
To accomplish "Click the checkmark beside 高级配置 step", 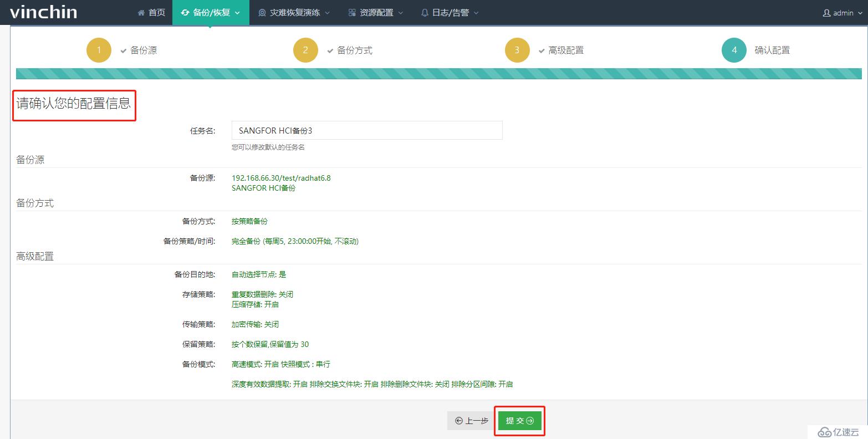I will (542, 50).
